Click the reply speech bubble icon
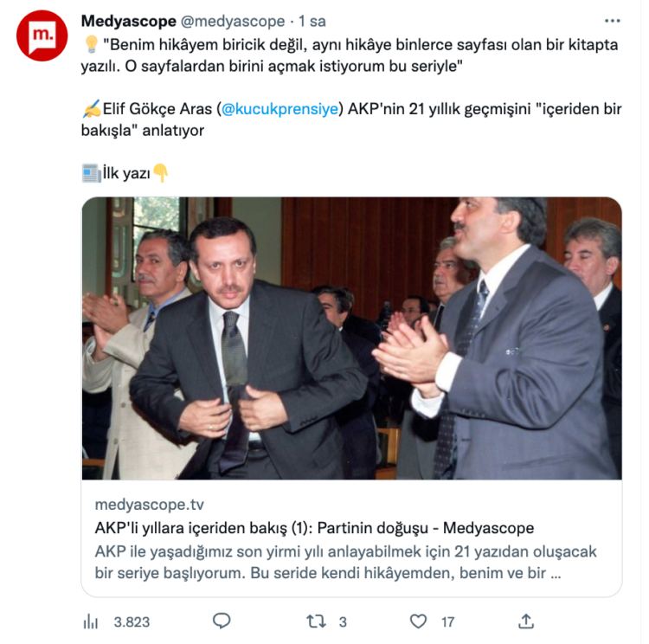 [x=222, y=621]
